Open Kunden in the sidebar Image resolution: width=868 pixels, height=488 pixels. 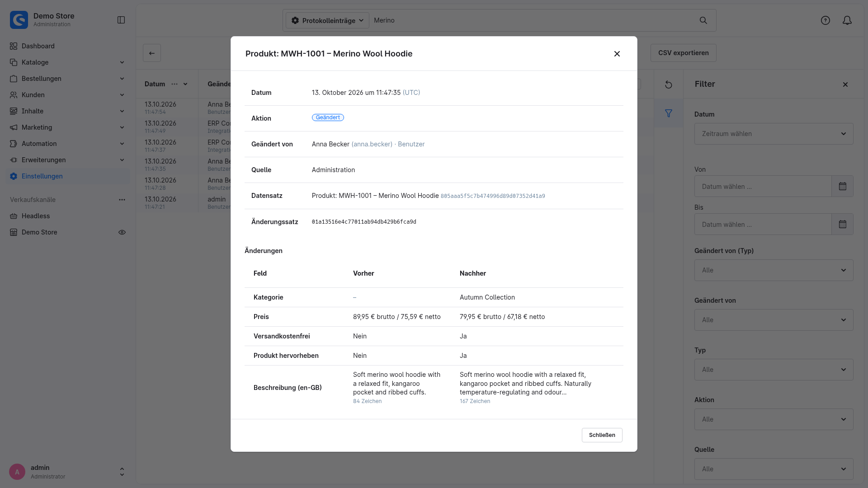68,95
